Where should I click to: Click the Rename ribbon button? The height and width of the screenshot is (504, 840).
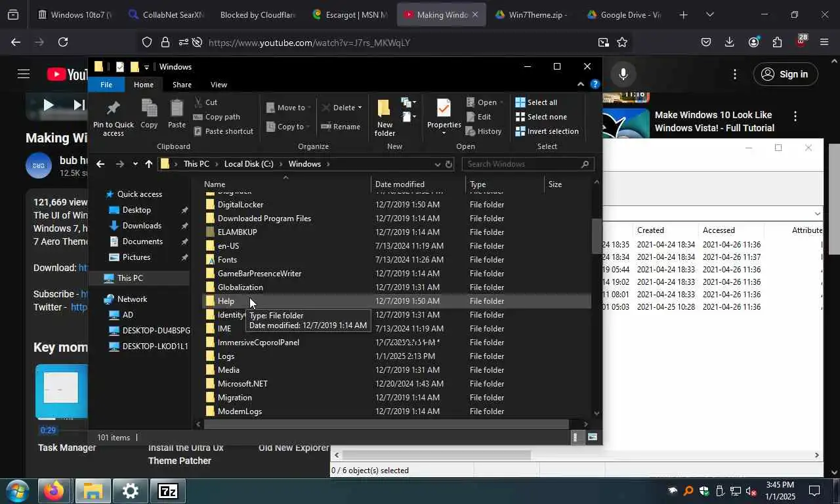click(x=340, y=127)
